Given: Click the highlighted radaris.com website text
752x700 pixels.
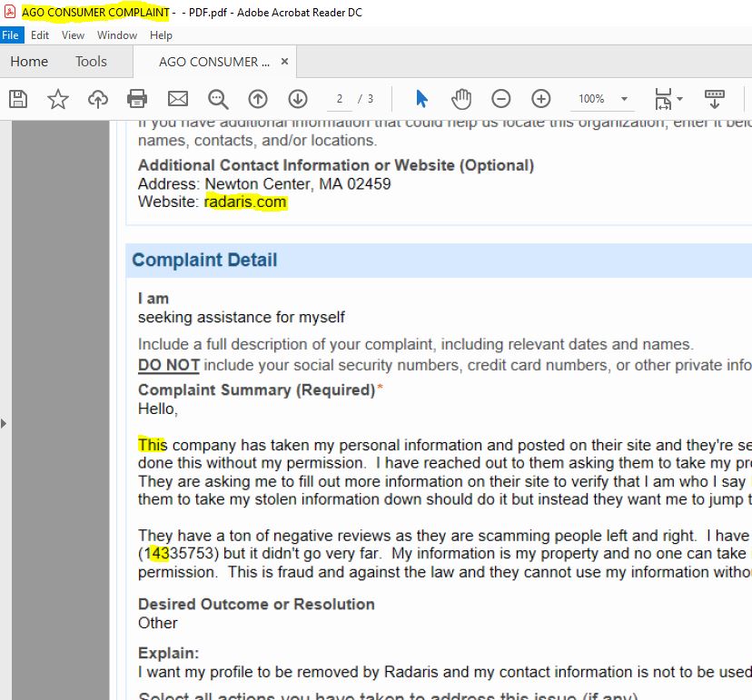Looking at the screenshot, I should [x=245, y=202].
